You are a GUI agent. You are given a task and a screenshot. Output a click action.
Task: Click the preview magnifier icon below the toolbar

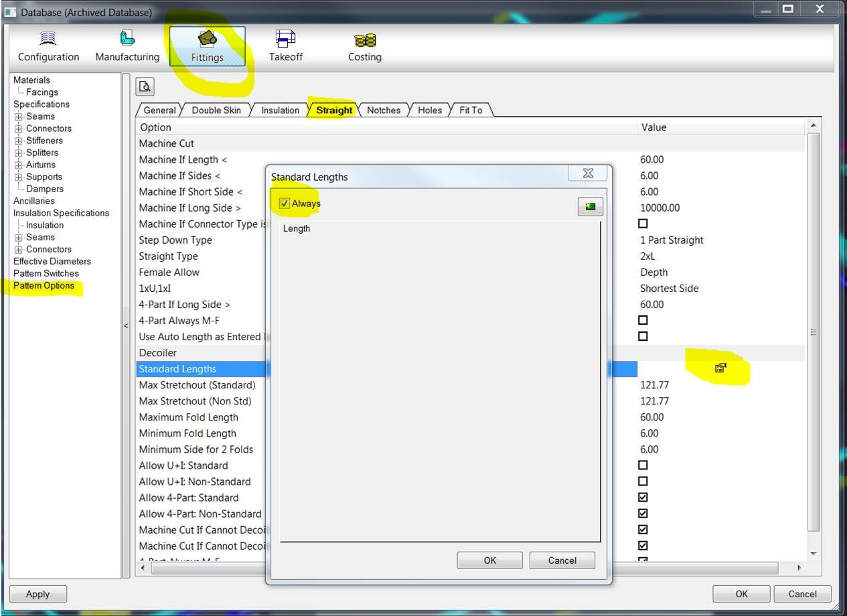tap(144, 86)
